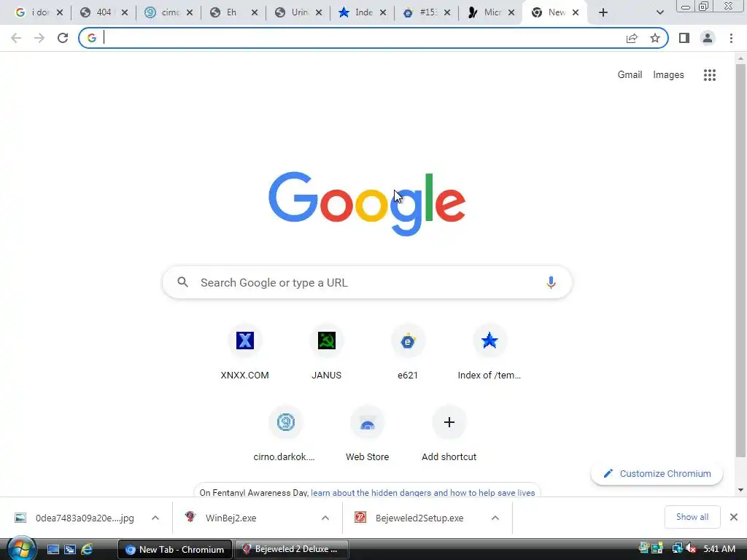Viewport: 747px width, 560px height.
Task: Close the Micr tab
Action: [x=511, y=13]
